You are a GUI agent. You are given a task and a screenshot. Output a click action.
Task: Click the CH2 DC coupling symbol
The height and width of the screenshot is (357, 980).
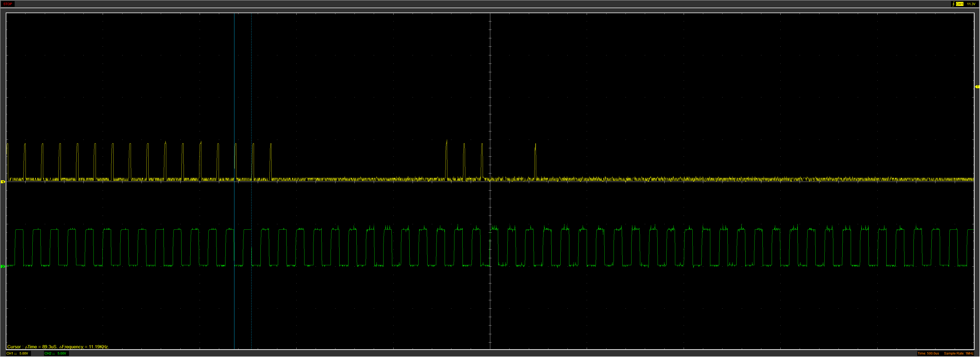point(54,353)
